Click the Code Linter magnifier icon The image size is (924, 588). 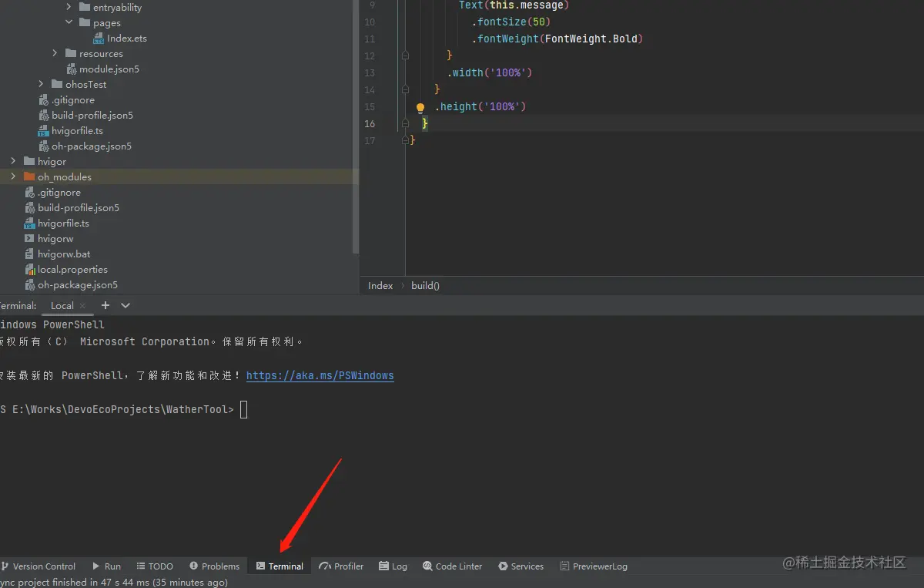(x=427, y=566)
